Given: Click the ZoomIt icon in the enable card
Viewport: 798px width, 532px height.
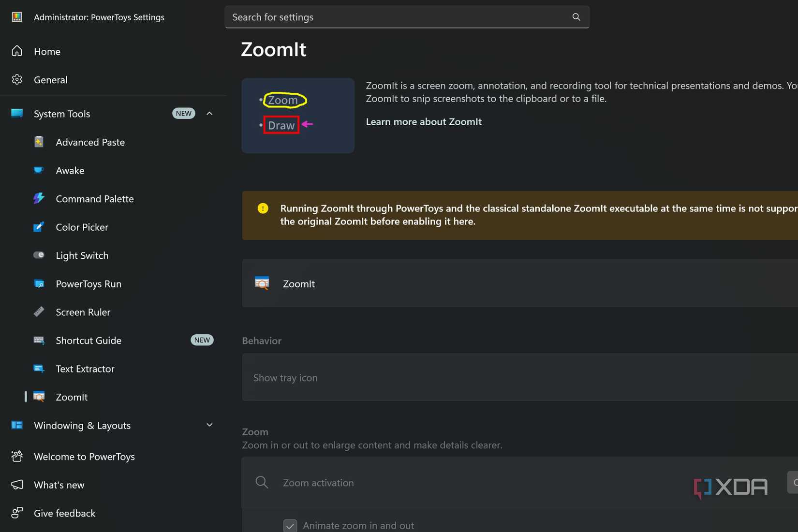Looking at the screenshot, I should tap(262, 283).
